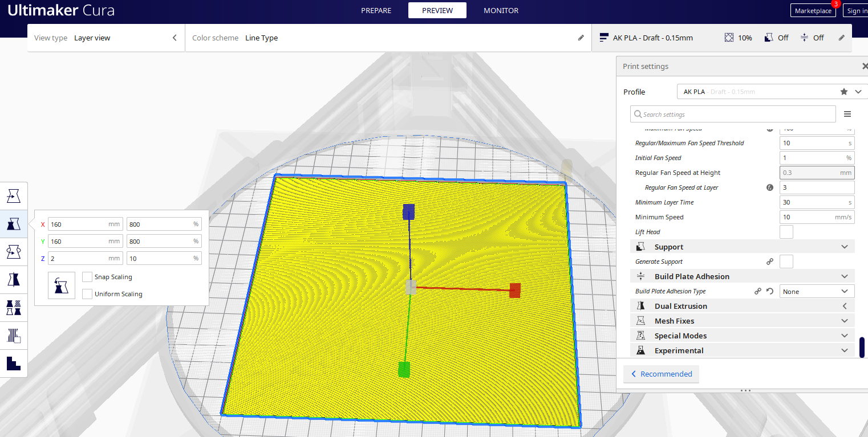
Task: Click the link icon next to Generate Support
Action: [x=770, y=262]
